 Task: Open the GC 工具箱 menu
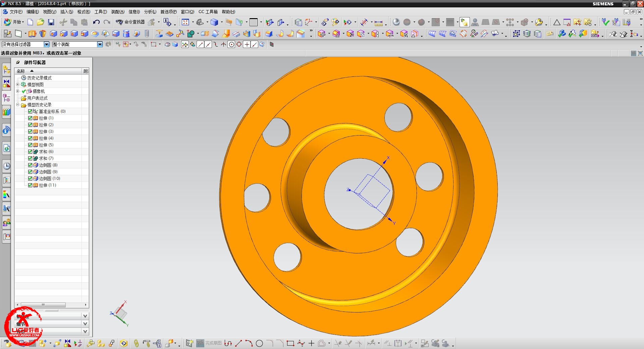(x=208, y=12)
